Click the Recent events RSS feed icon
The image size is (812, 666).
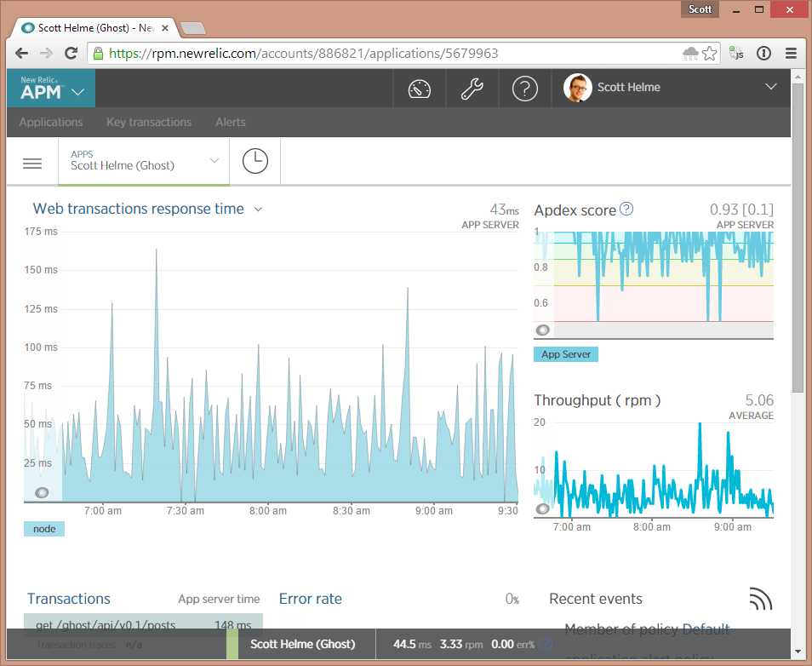(760, 599)
